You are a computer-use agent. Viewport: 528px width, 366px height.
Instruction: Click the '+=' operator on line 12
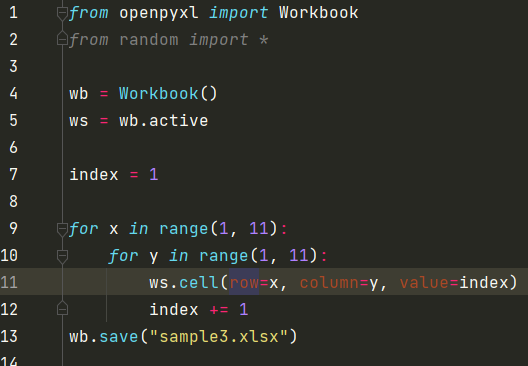click(x=219, y=309)
